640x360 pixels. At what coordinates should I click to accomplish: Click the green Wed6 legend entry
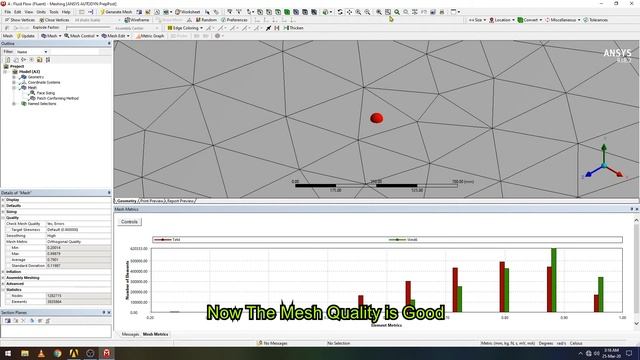pyautogui.click(x=403, y=240)
